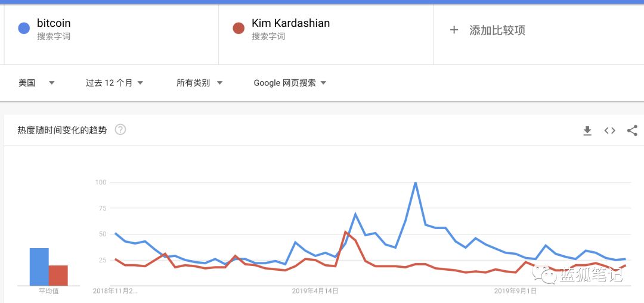Screen dimensions: 644x303
Task: Select the Kim Kardashian search term
Action: pyautogui.click(x=290, y=23)
